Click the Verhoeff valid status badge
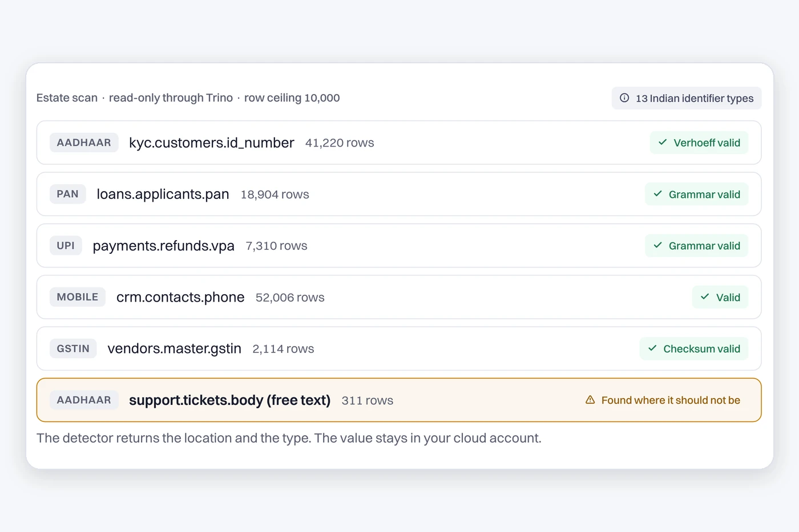This screenshot has width=799, height=532. tap(699, 143)
